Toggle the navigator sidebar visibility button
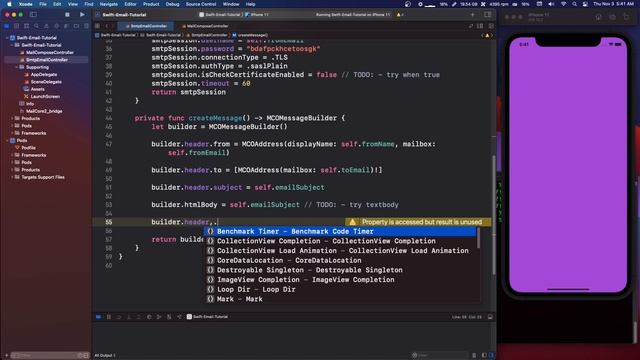The width and height of the screenshot is (640, 360). coord(33,15)
